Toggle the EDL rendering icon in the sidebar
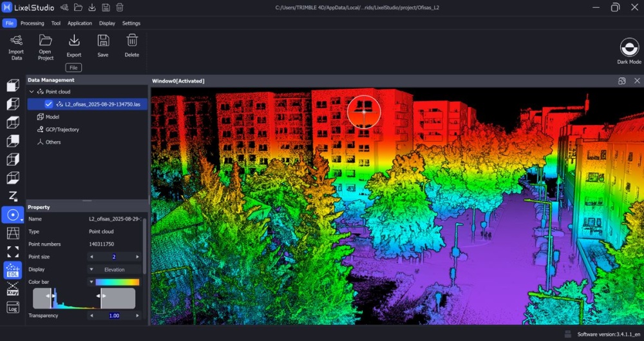Screen dimensions: 644x341 (x=13, y=270)
